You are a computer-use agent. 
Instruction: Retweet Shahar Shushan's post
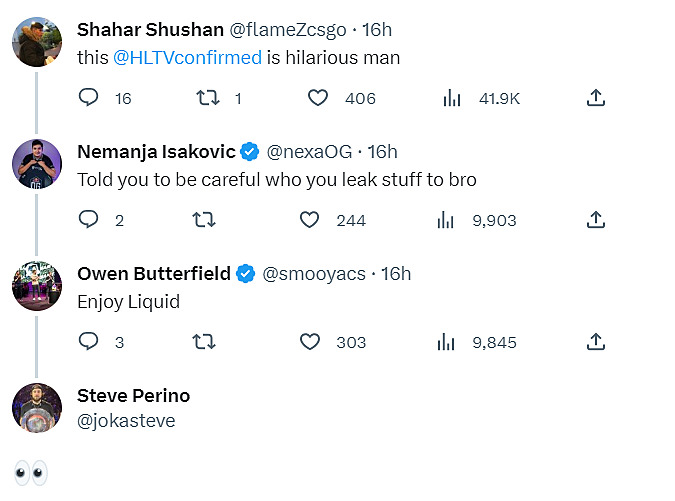click(x=207, y=98)
